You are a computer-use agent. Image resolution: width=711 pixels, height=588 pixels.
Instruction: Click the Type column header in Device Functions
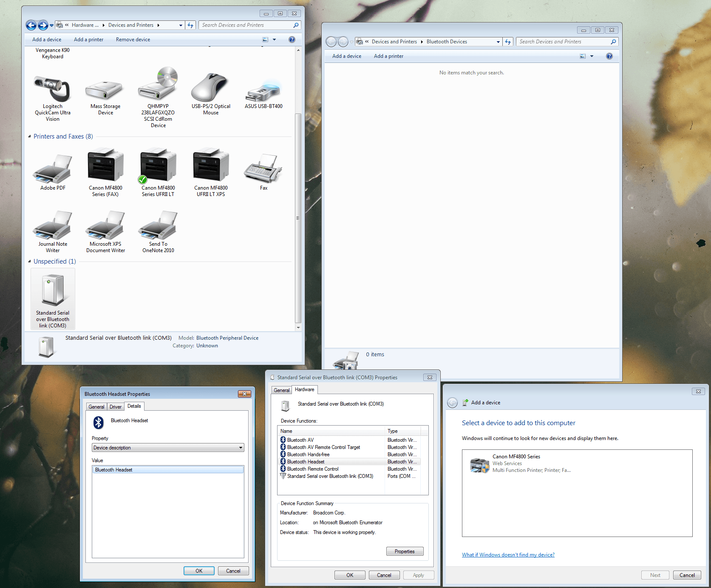click(402, 431)
